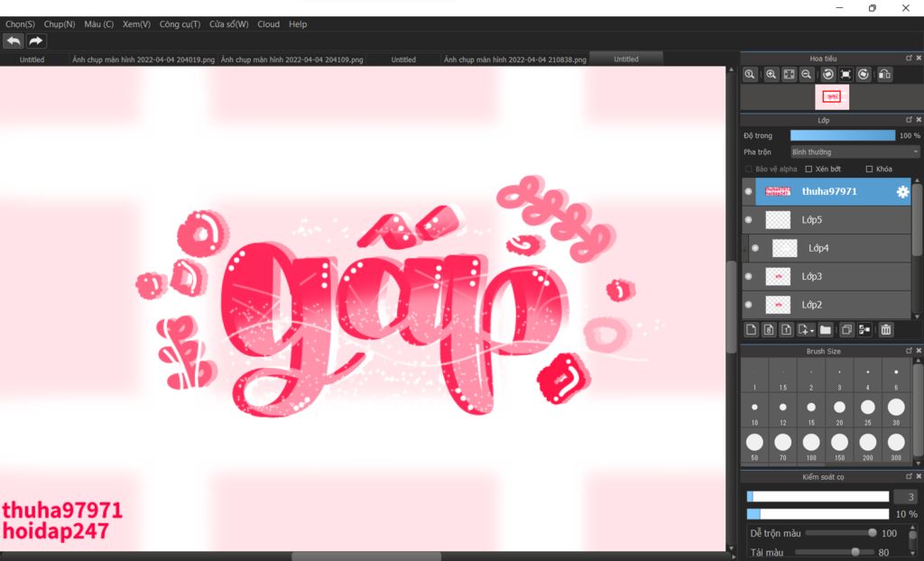The width and height of the screenshot is (924, 561).
Task: Switch to tab 2022-04-04 210838.png
Action: 515,60
